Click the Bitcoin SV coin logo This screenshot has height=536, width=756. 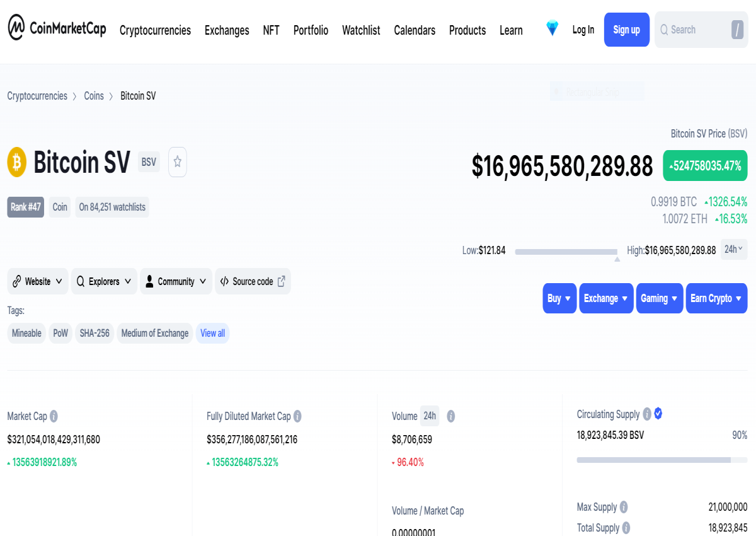tap(17, 162)
